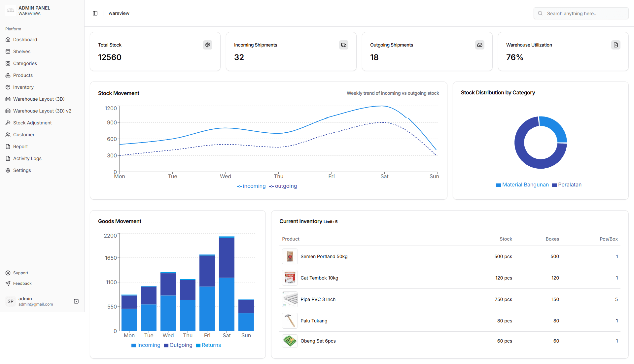The height and width of the screenshot is (364, 634).
Task: Click the Shelves database icon
Action: 8,51
